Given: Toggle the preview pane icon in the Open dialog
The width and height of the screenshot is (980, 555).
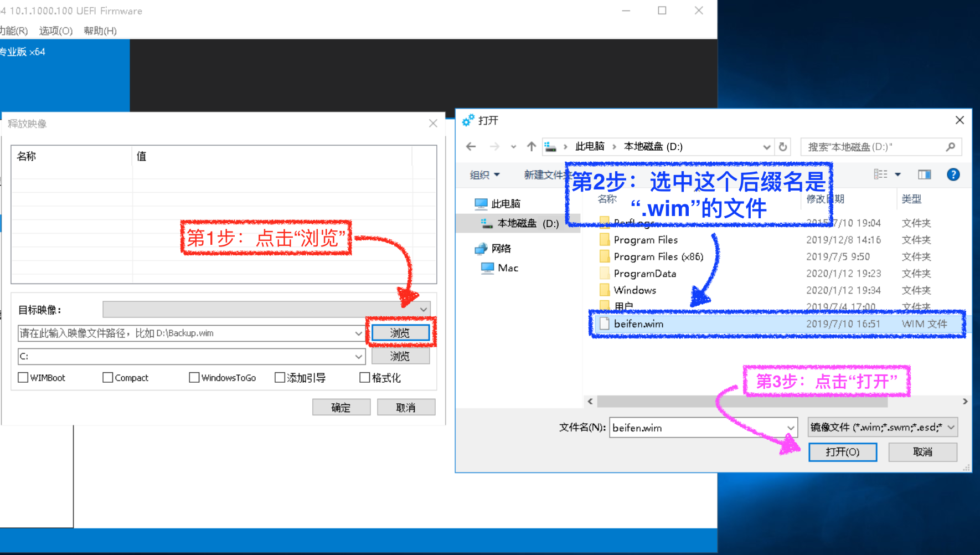Looking at the screenshot, I should 924,174.
